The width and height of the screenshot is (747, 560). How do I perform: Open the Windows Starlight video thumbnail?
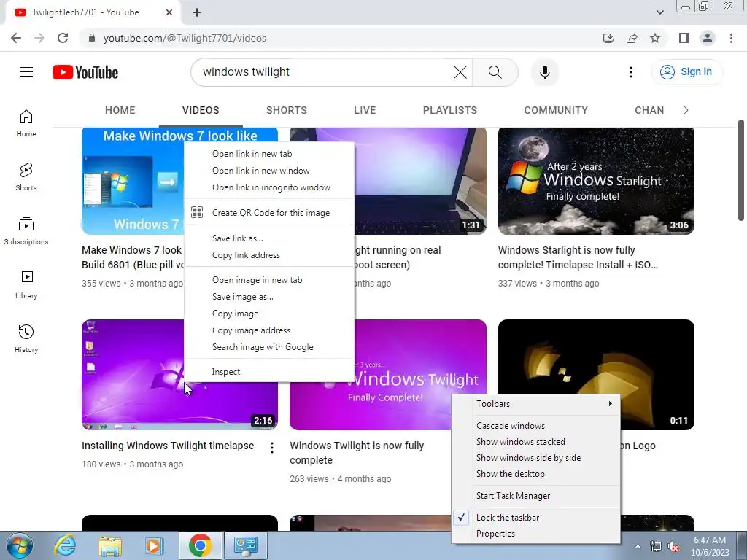point(596,181)
